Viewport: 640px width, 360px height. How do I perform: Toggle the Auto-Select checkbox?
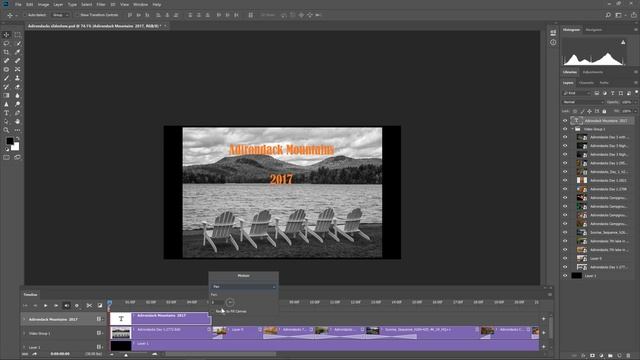tap(24, 15)
